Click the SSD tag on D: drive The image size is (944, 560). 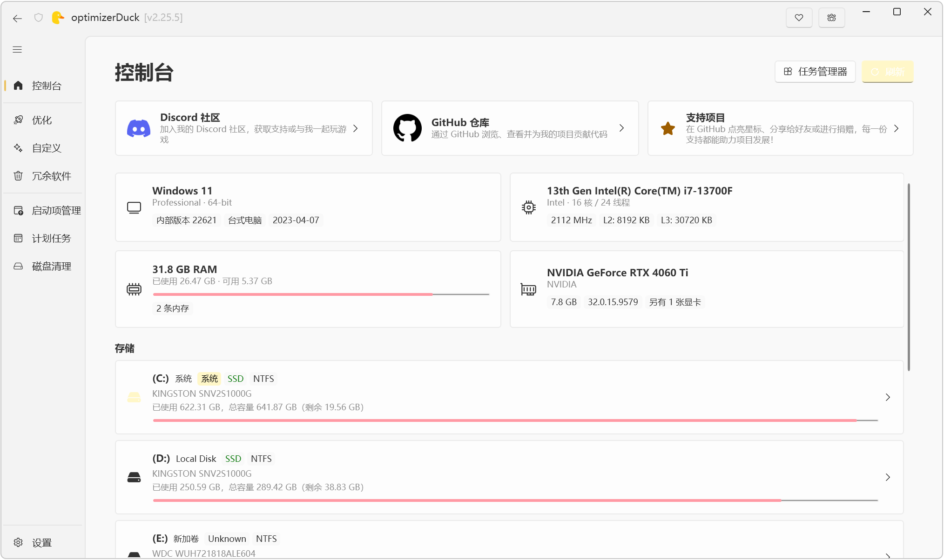click(233, 459)
